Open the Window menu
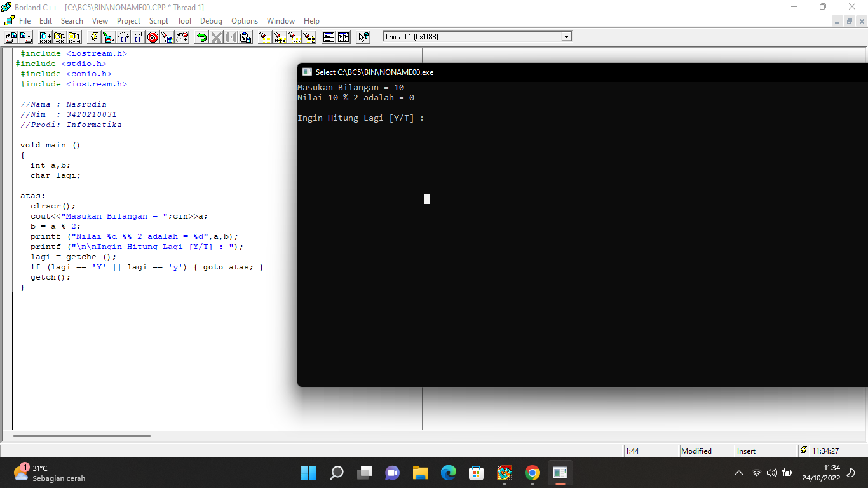The height and width of the screenshot is (488, 868). pyautogui.click(x=281, y=21)
